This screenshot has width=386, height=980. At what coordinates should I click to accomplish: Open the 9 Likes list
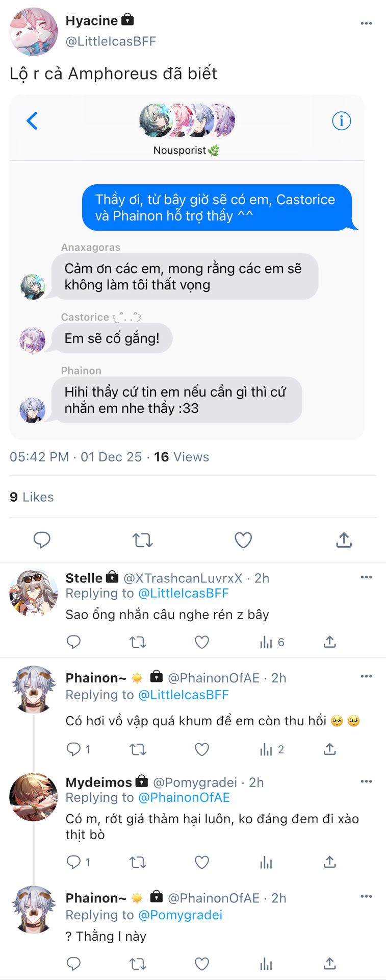pyautogui.click(x=32, y=497)
